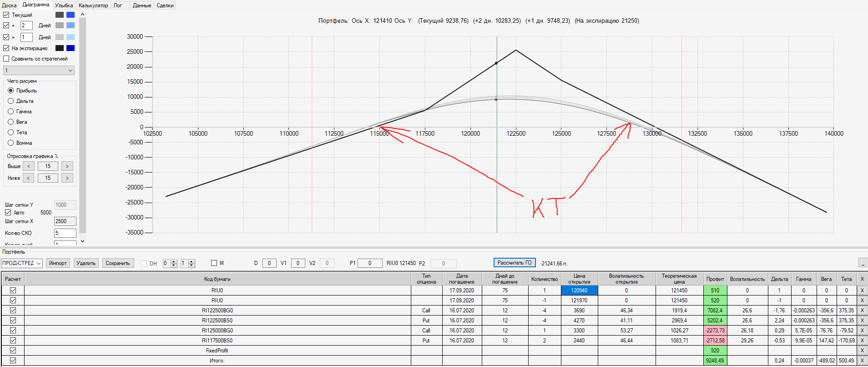Click the negative profit cell -2273,73

click(x=715, y=331)
